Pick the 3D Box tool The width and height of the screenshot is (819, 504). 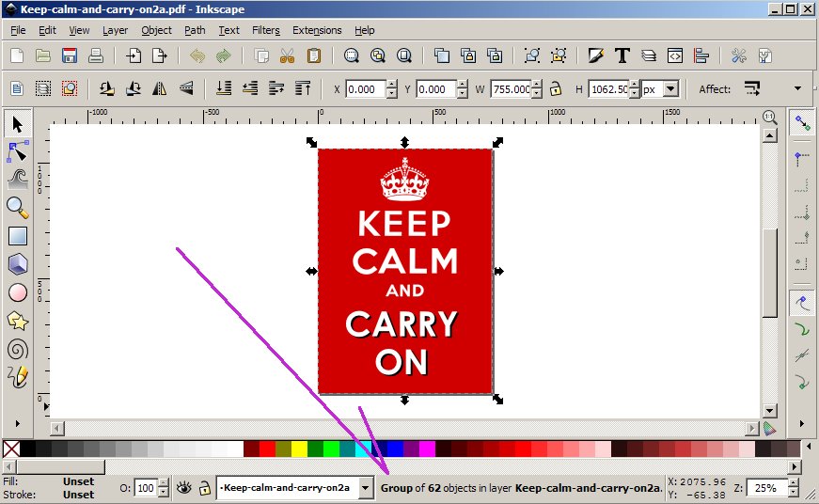[18, 264]
